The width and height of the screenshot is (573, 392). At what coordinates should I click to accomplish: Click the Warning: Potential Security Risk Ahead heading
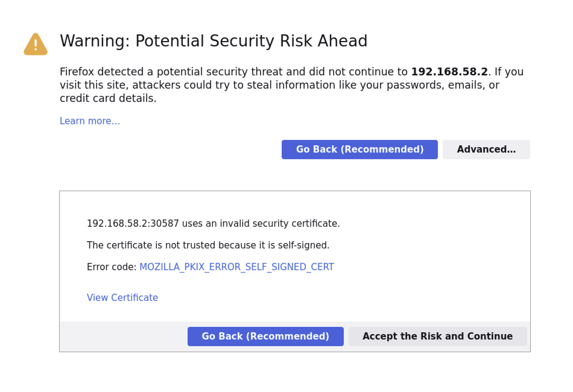tap(214, 41)
